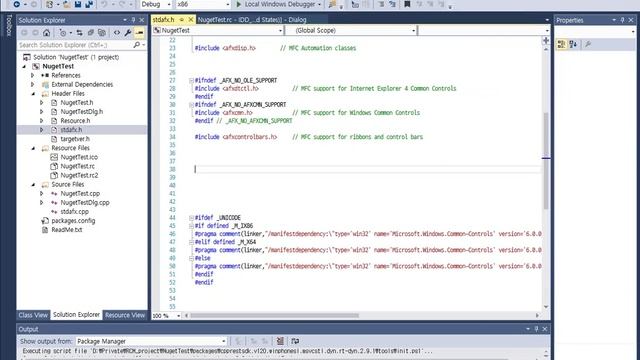Screen dimensions: 640x360
Task: Click the editor horizontal scrollbar thumb
Action: coord(275,316)
